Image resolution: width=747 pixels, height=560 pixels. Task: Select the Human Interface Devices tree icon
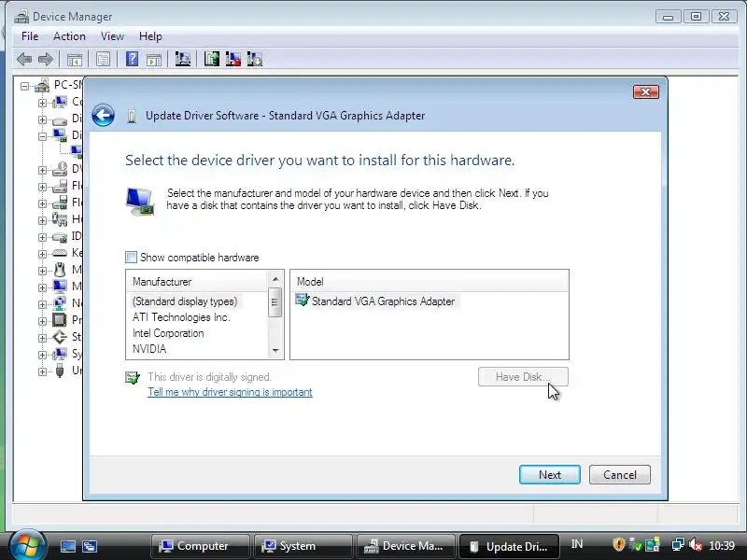[x=60, y=219]
